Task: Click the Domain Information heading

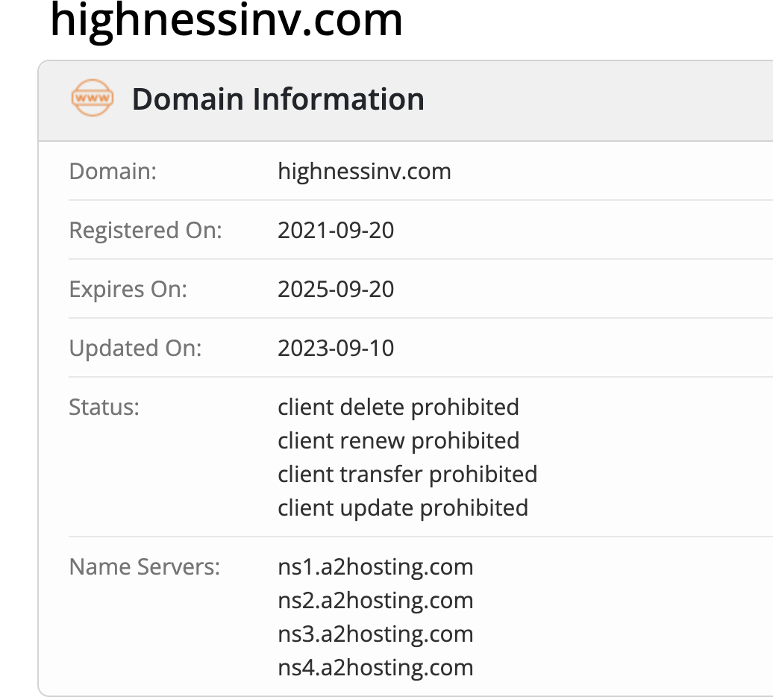Action: 278,99
